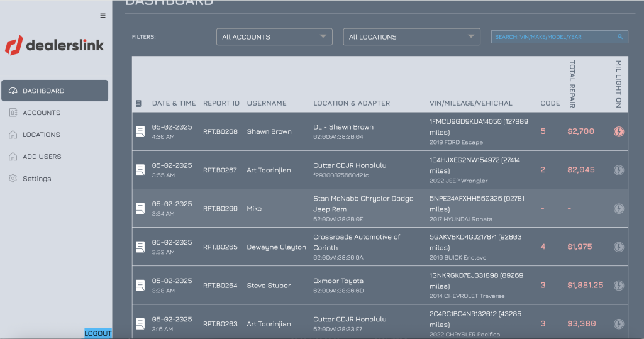644x339 pixels.
Task: Open report icon for RPT.B0268 row
Action: 140,131
